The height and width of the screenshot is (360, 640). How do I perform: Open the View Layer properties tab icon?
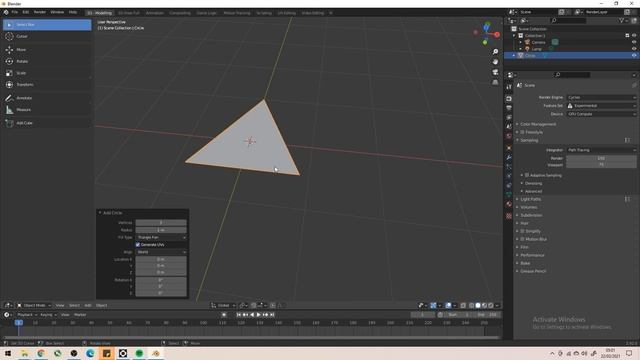[509, 118]
